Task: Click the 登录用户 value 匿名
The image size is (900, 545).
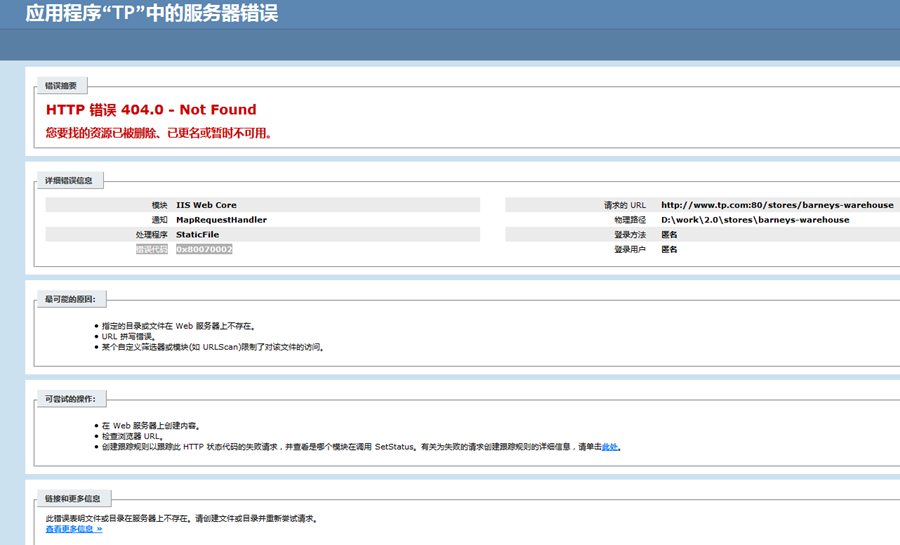Action: pos(669,249)
